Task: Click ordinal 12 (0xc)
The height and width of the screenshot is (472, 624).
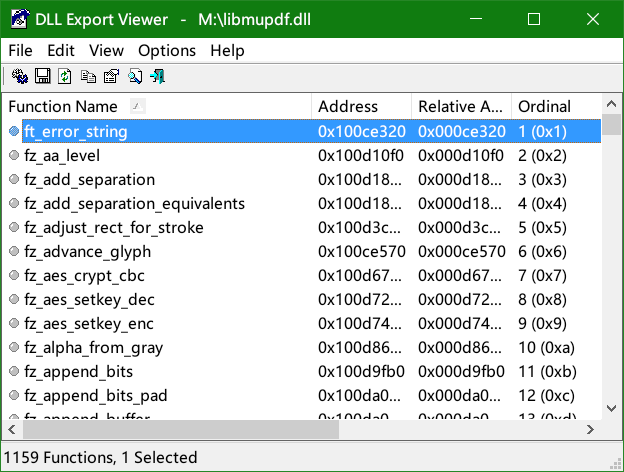Action: tap(546, 395)
